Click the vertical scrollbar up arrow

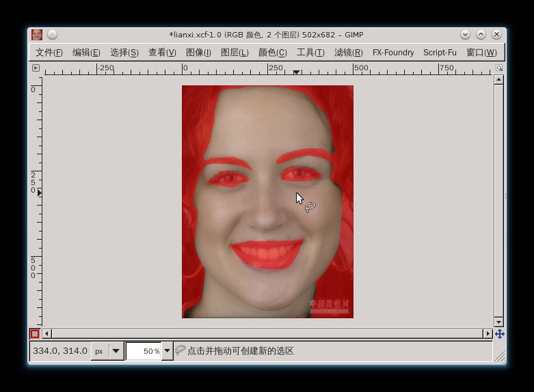[498, 80]
